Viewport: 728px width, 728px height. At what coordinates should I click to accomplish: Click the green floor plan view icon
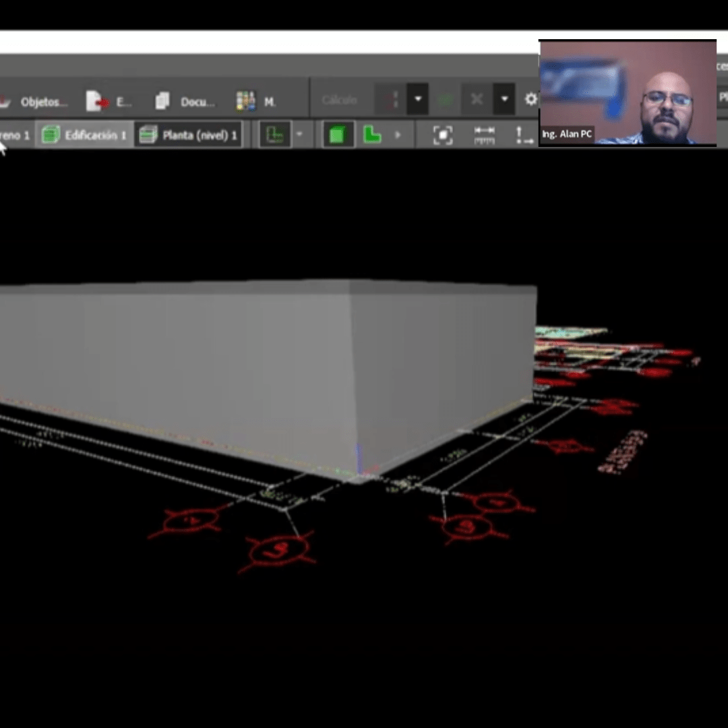tap(275, 135)
